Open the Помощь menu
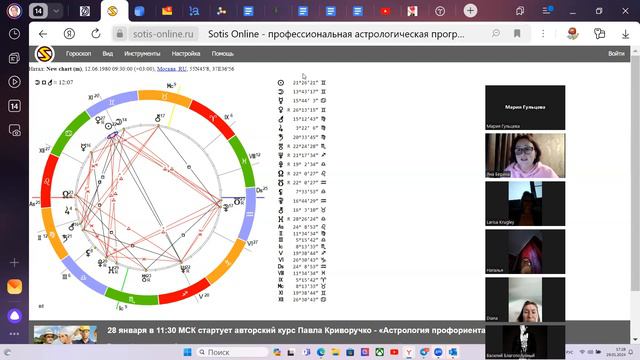 pyautogui.click(x=222, y=53)
